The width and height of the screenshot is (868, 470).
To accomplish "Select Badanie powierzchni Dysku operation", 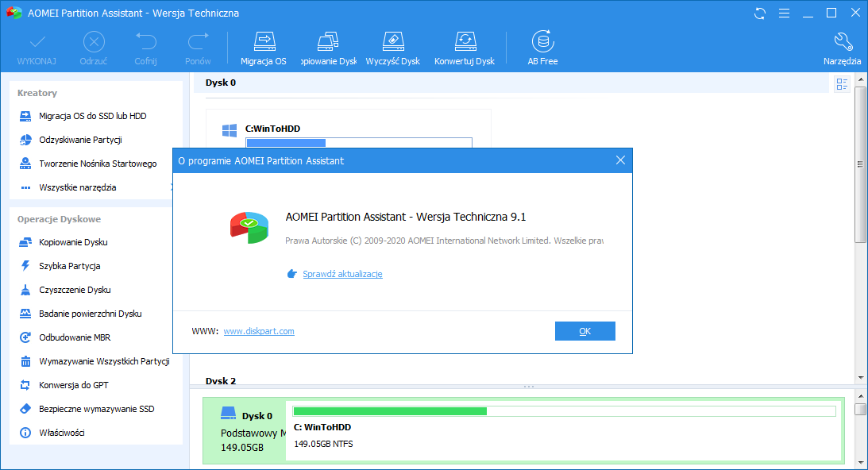I will pos(91,314).
